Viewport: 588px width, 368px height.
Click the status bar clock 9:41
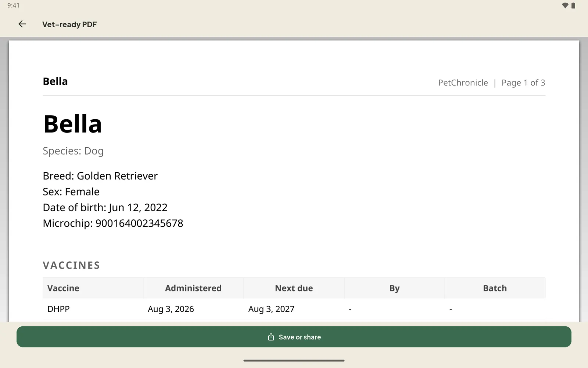(x=14, y=6)
